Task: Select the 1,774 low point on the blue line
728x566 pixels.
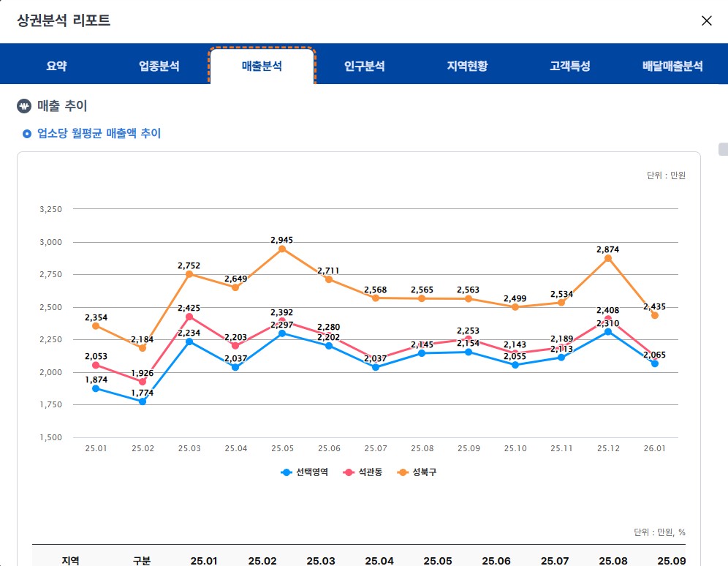Action: 142,401
